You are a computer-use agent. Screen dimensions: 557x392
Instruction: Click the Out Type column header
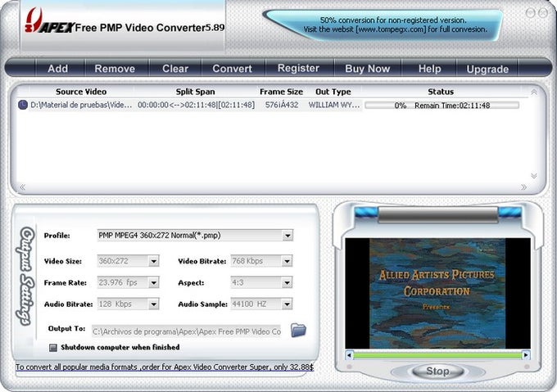point(333,92)
